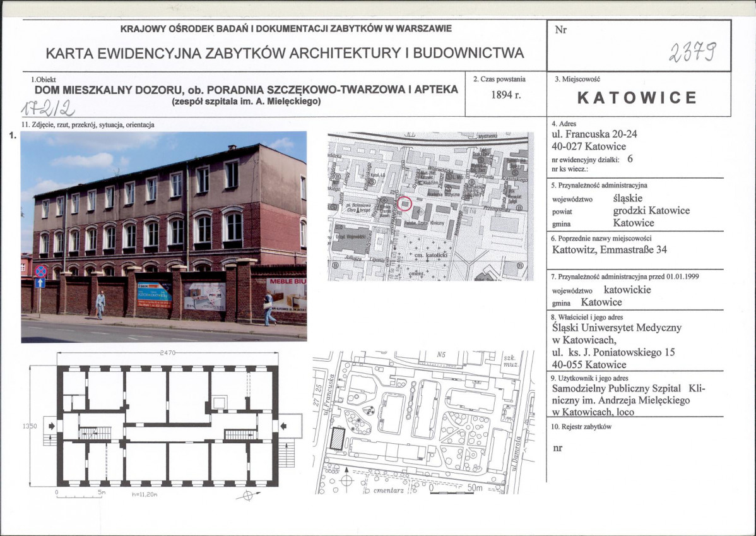The width and height of the screenshot is (756, 536).
Task: Click the KATOWICE locality field
Action: (x=637, y=98)
